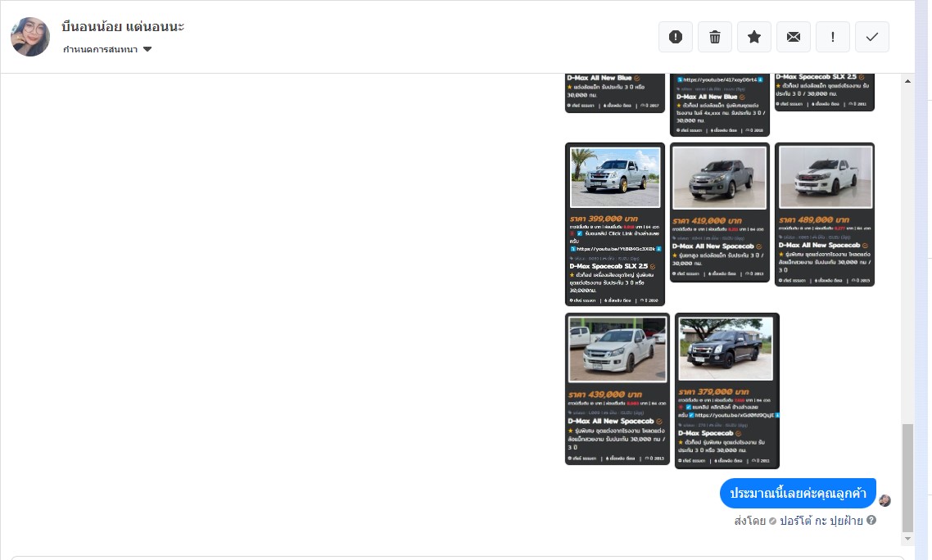Move the conversation to spam with the exclamation-circle icon
Viewport: 932px width, 560px height.
(x=675, y=37)
